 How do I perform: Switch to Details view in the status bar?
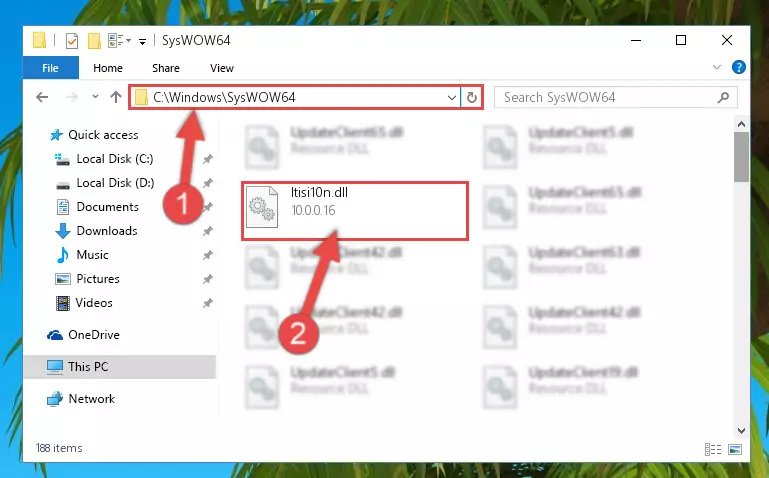click(713, 449)
